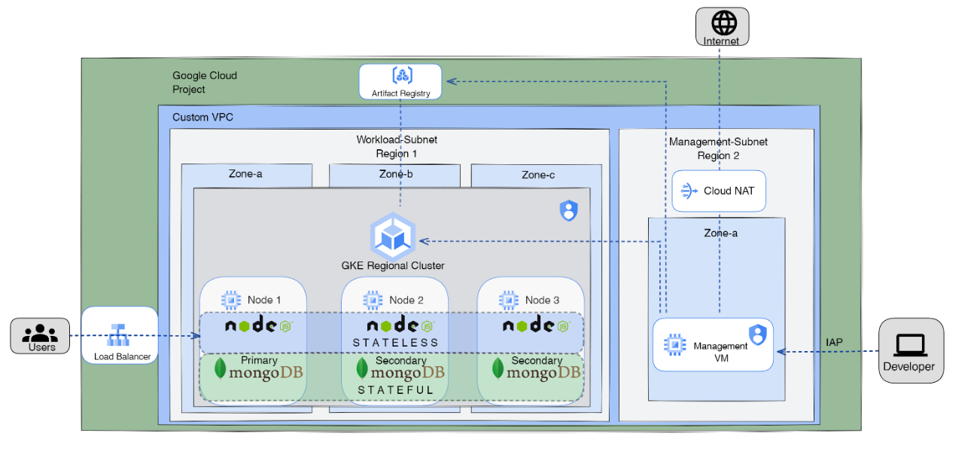
Task: Click the GKE Regional Cluster hexagon icon
Action: coord(394,237)
